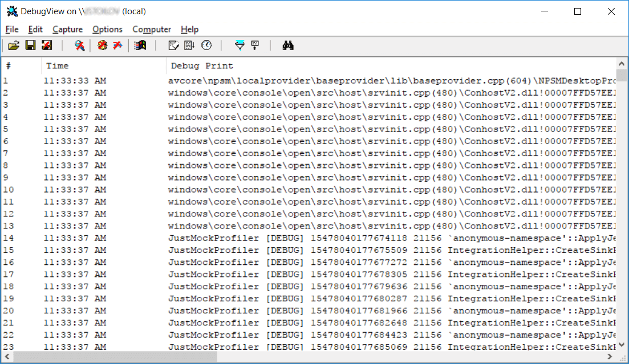The height and width of the screenshot is (364, 629).
Task: Open the Options menu
Action: click(107, 29)
